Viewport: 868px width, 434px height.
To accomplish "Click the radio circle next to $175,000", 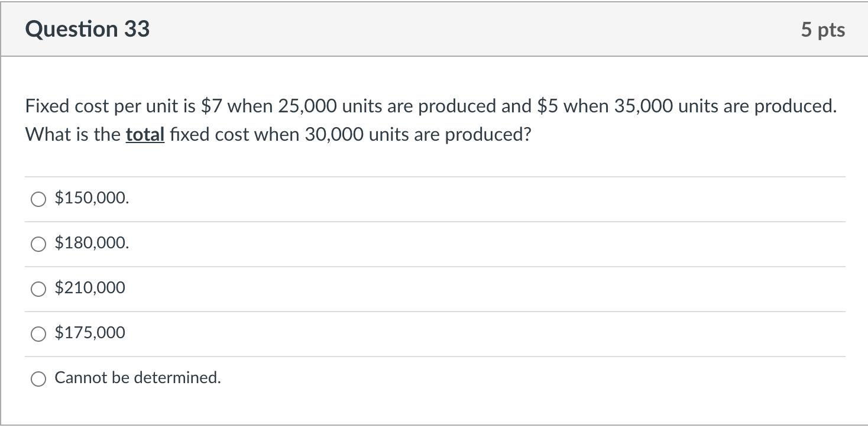I will coord(38,332).
